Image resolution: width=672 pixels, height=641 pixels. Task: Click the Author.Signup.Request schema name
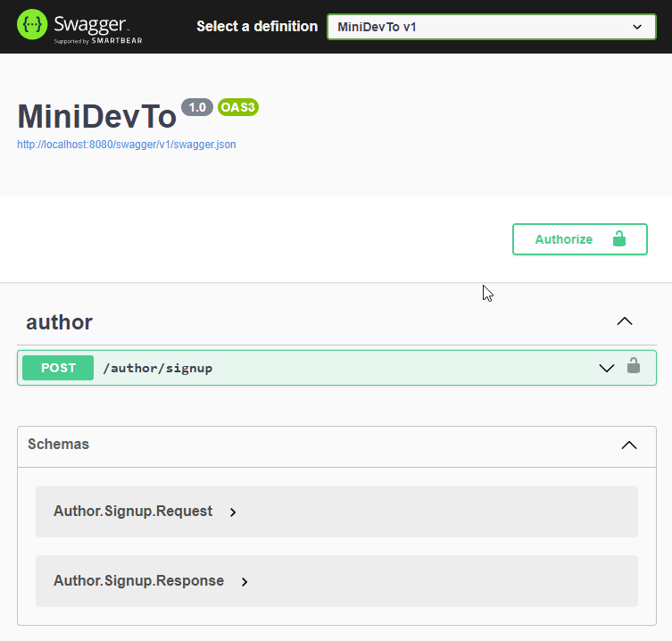[133, 511]
